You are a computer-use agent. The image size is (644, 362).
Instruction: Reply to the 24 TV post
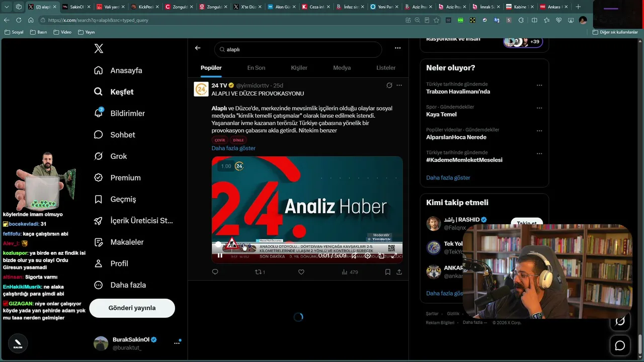coord(215,272)
